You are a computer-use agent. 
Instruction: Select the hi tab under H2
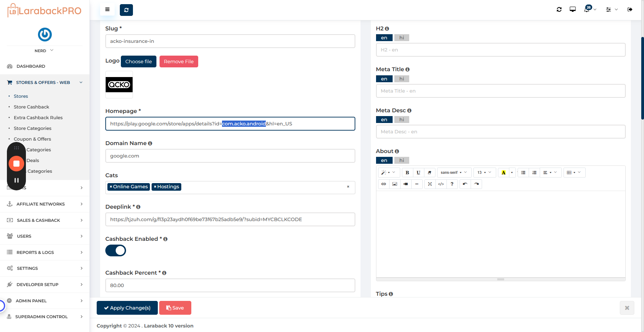tap(402, 38)
